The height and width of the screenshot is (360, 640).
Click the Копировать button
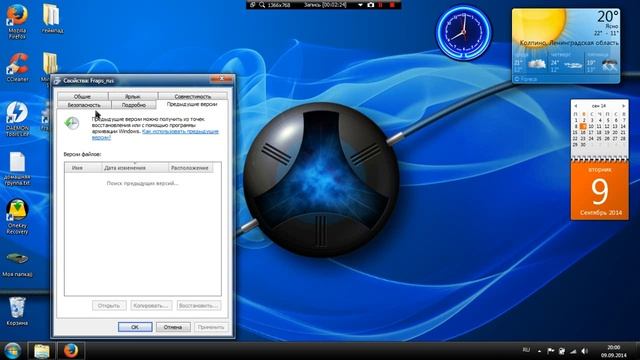click(151, 305)
